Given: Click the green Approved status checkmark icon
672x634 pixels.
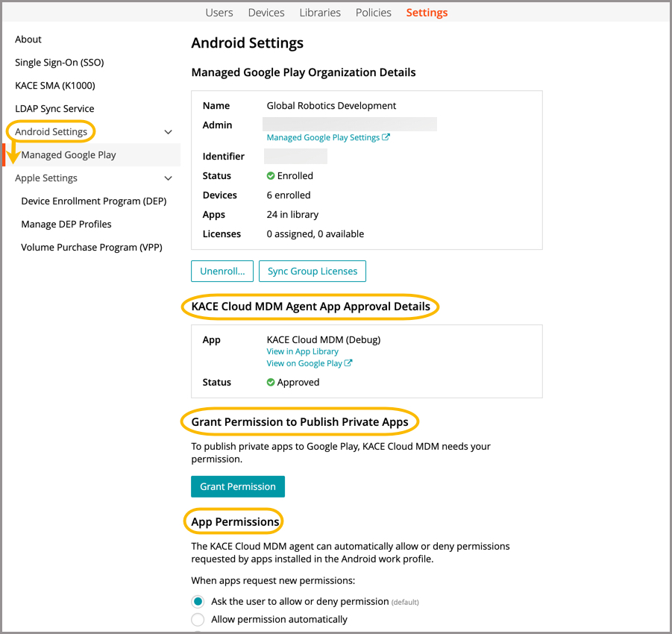Looking at the screenshot, I should (271, 383).
